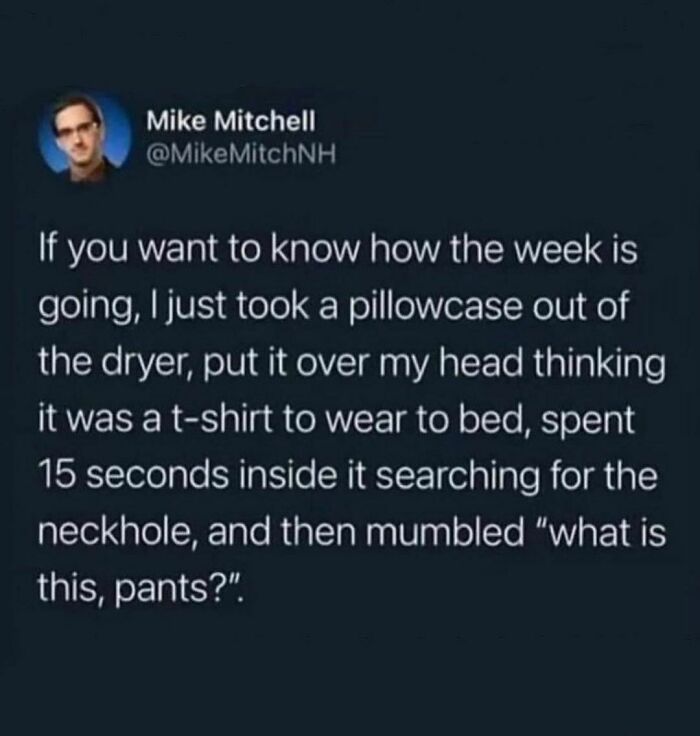The image size is (700, 736).
Task: Click the word "head" in the tweet
Action: point(481,363)
